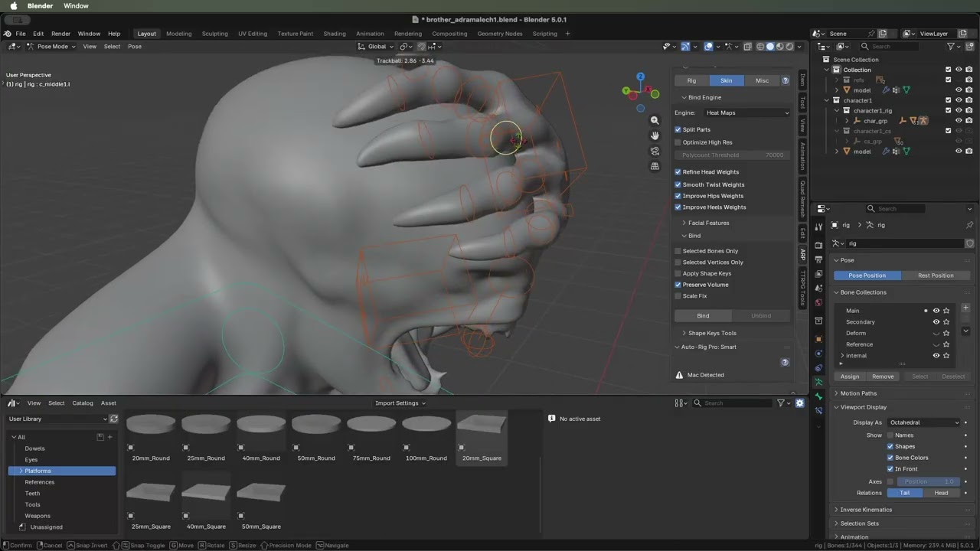Click the Unbind button
This screenshot has width=980, height=551.
(761, 316)
